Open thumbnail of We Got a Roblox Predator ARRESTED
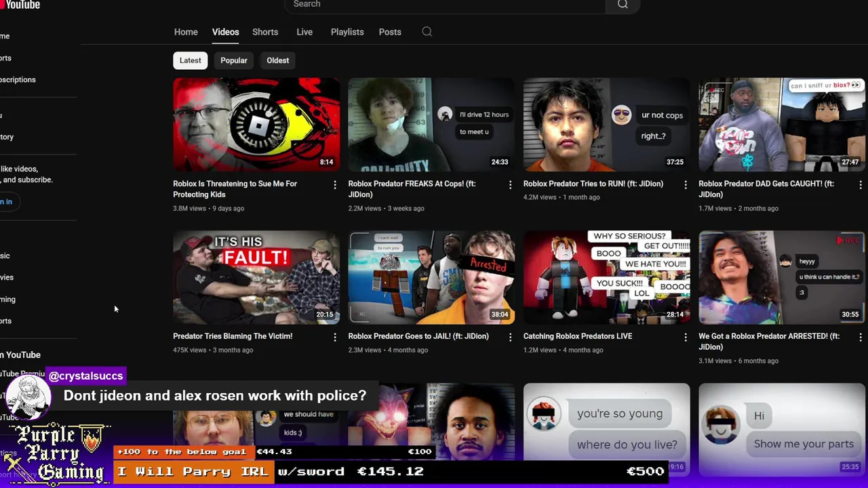The height and width of the screenshot is (488, 868). tap(782, 277)
